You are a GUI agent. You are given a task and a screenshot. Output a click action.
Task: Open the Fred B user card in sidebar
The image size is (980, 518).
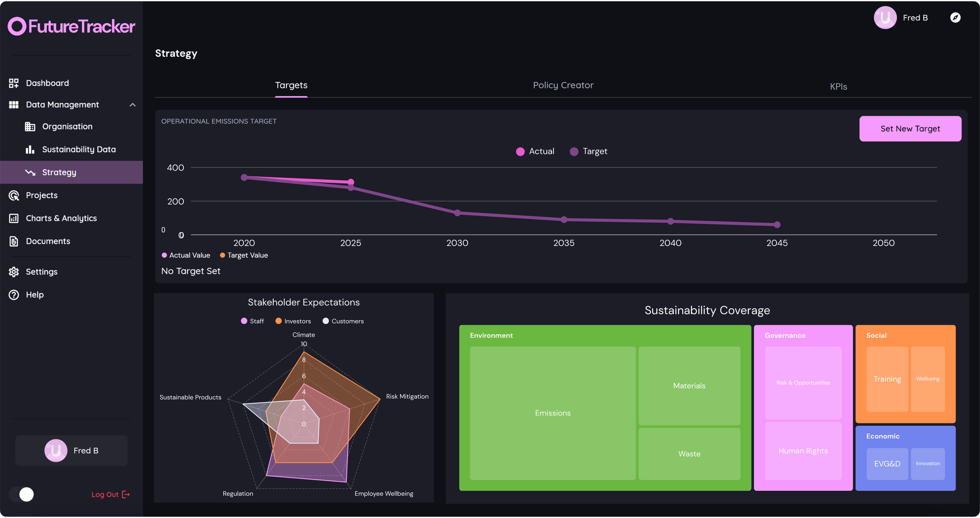(71, 451)
